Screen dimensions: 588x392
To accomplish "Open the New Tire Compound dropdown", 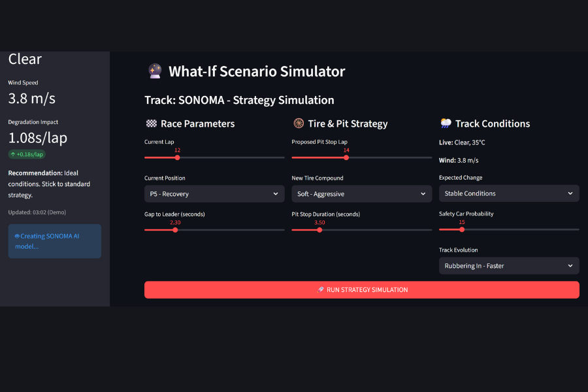I will click(x=361, y=194).
